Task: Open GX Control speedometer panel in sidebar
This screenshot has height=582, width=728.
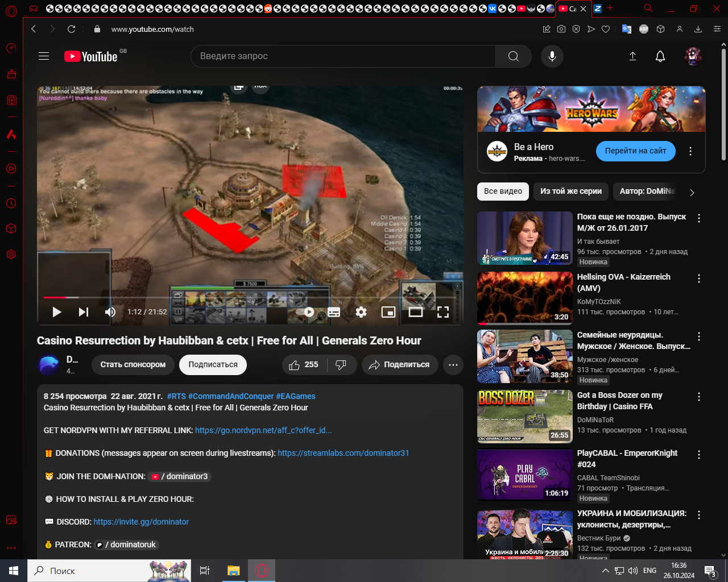Action: pyautogui.click(x=11, y=48)
